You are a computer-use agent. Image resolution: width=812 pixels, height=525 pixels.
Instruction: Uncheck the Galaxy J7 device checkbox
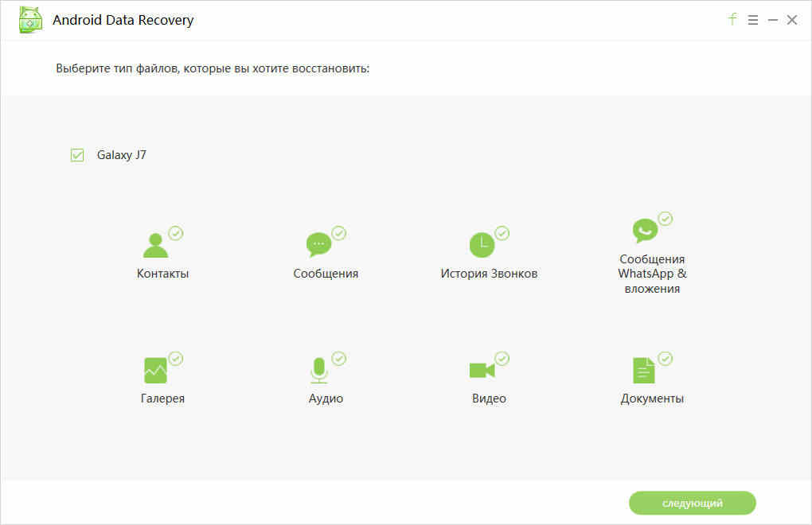click(x=77, y=155)
